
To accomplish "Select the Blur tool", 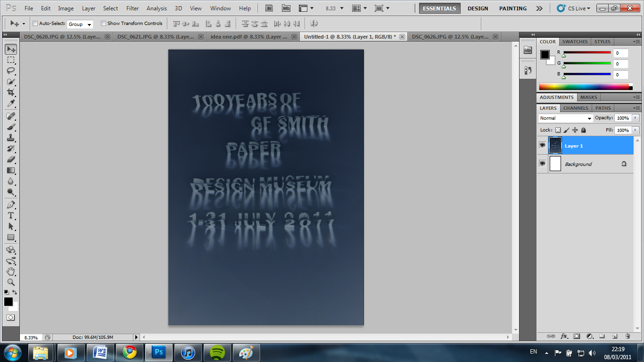I will point(11,181).
